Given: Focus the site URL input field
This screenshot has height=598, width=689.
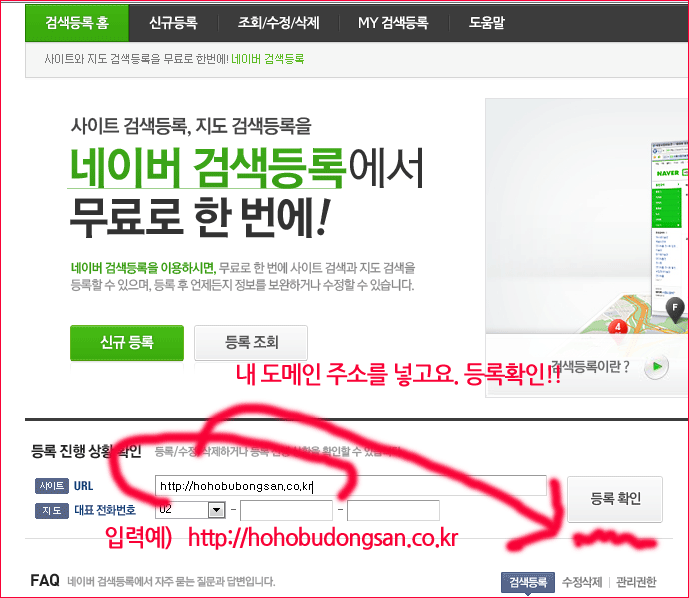Looking at the screenshot, I should (x=351, y=486).
